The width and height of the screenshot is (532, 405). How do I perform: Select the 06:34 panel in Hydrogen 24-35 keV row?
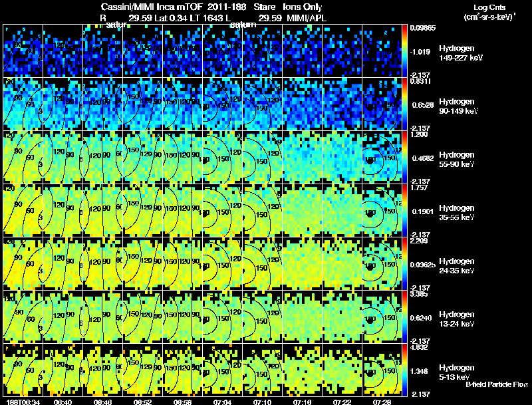click(23, 263)
